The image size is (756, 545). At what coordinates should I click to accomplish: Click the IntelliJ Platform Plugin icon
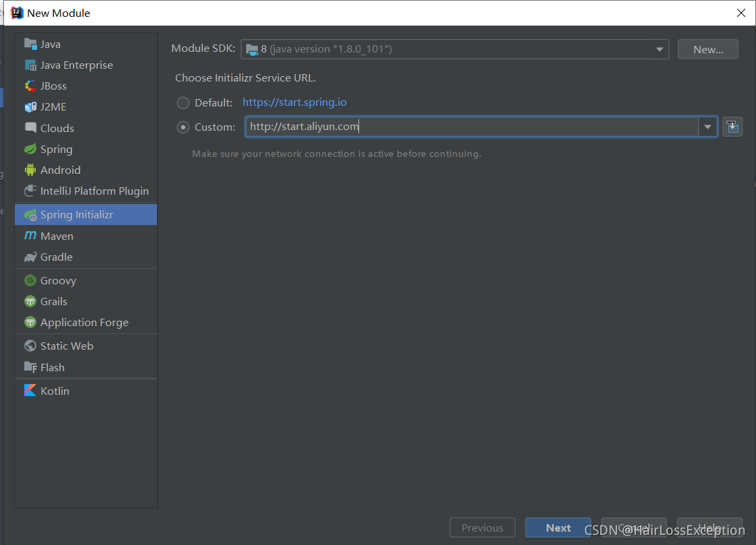[x=30, y=191]
